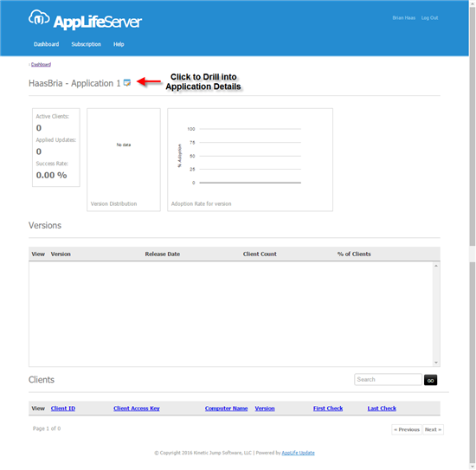Sort clients by Last Check column

(382, 409)
